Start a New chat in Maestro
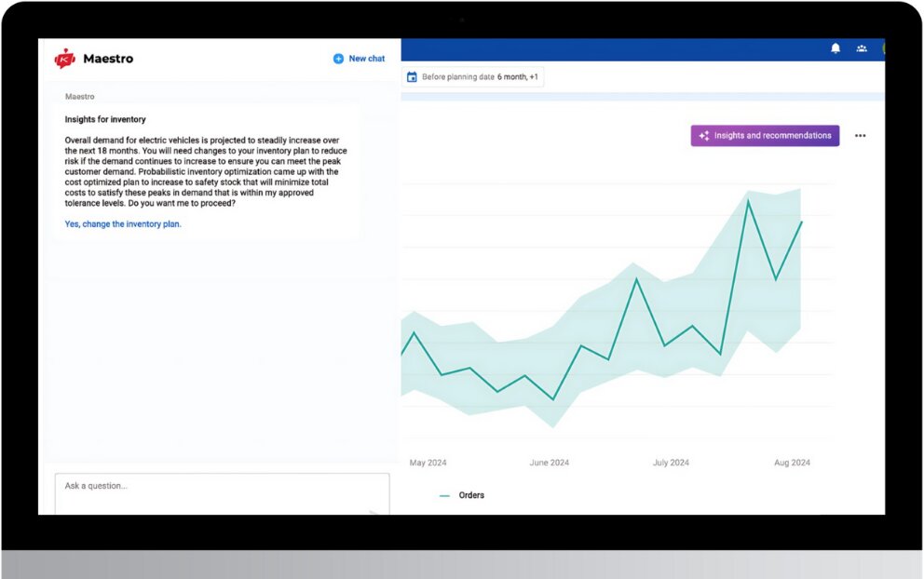The width and height of the screenshot is (924, 579). [x=366, y=59]
